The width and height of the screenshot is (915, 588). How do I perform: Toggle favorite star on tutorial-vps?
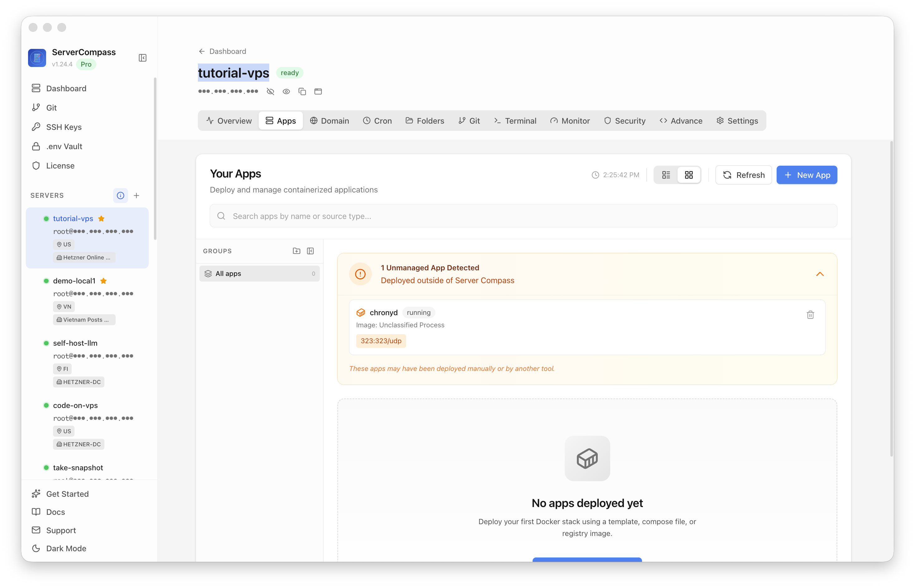point(101,218)
